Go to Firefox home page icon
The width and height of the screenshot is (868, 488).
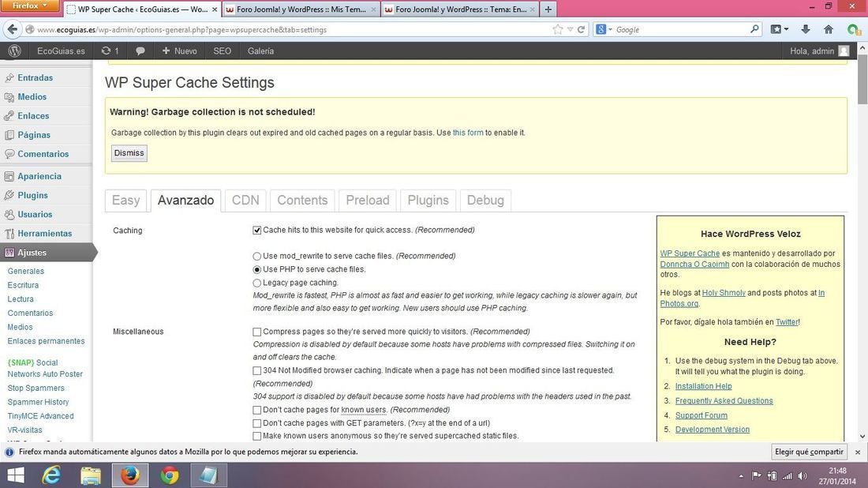[x=828, y=29]
